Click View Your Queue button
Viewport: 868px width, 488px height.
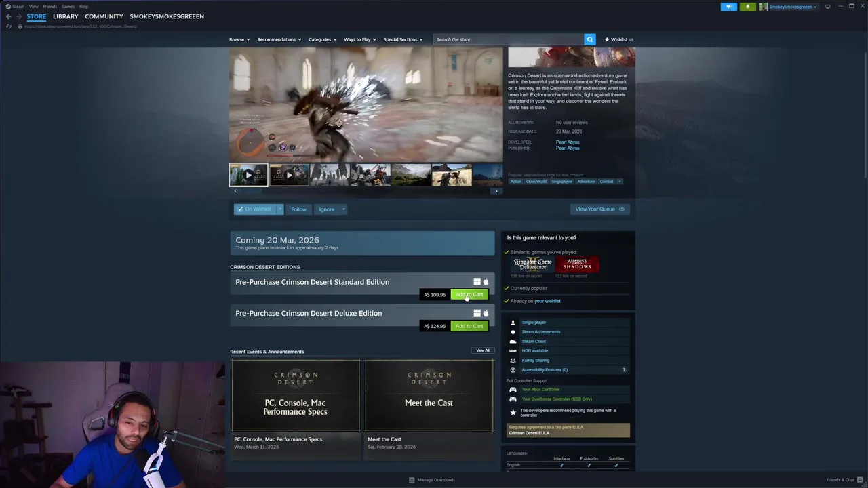600,209
